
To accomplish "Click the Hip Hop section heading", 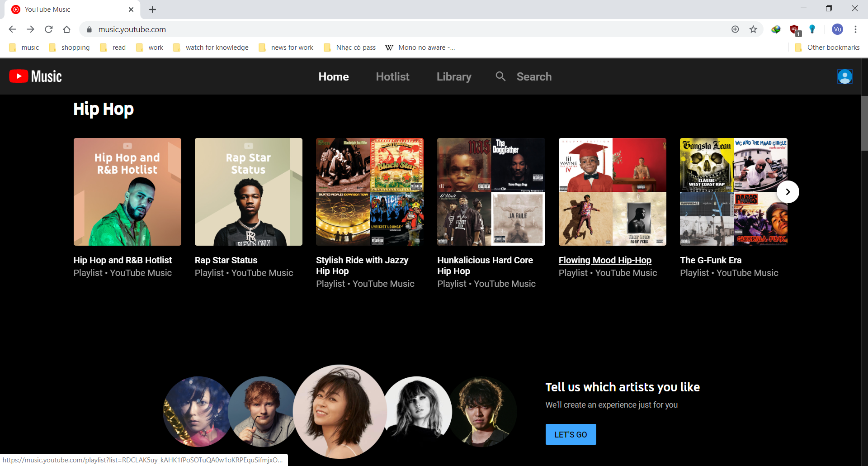I will coord(104,109).
